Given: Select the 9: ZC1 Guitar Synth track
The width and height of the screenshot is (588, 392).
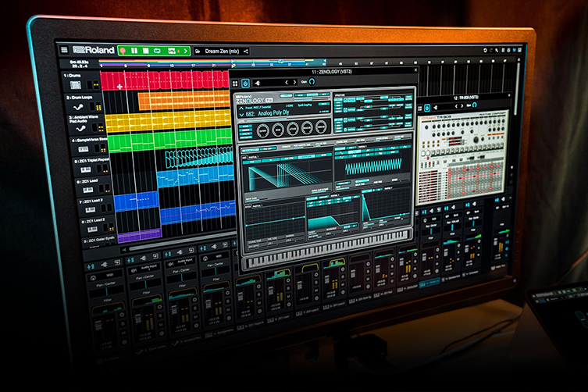Looking at the screenshot, I should click(98, 240).
